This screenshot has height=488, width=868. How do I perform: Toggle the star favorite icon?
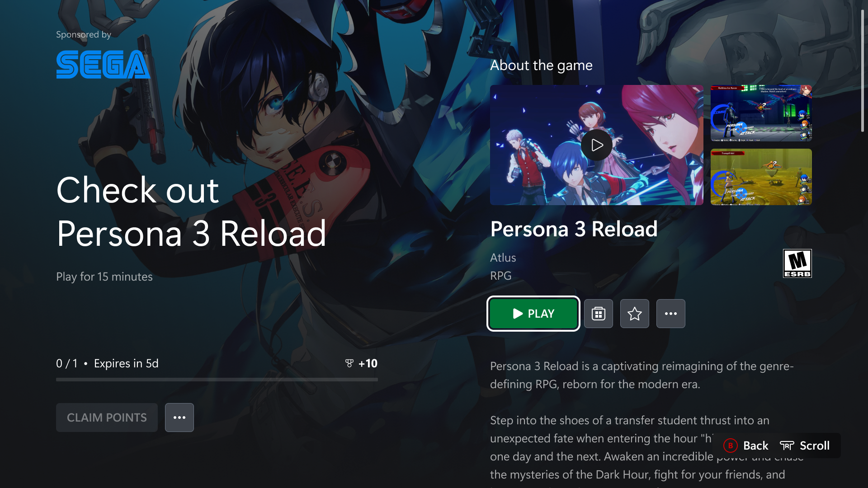click(x=635, y=314)
